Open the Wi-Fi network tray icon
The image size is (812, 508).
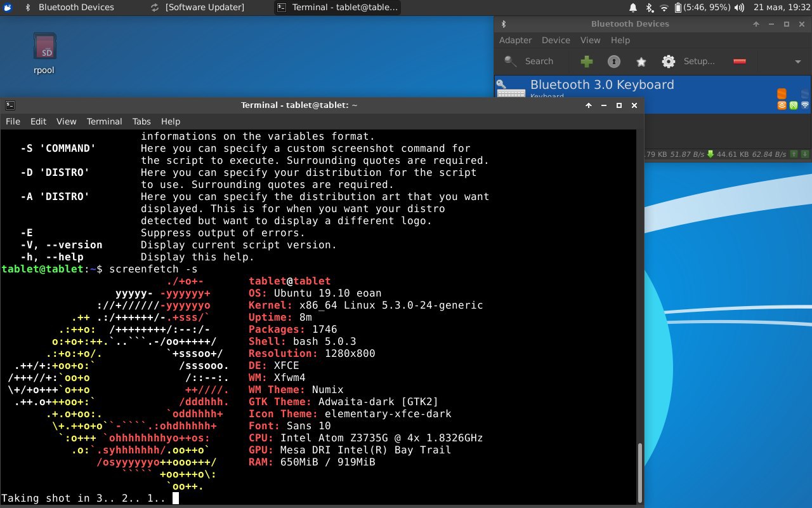pyautogui.click(x=664, y=8)
